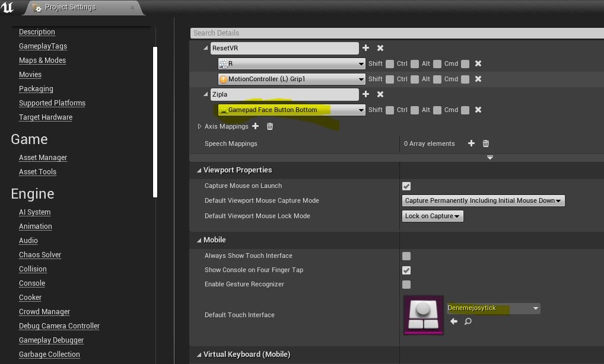Empty the Speech Mappings array
Viewport: 604px width, 364px height.
point(486,143)
